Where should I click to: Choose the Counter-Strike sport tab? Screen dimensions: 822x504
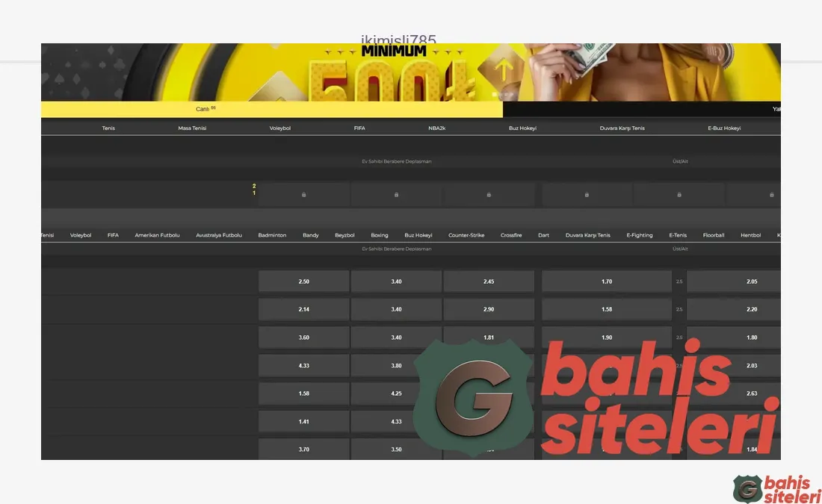[x=466, y=235]
